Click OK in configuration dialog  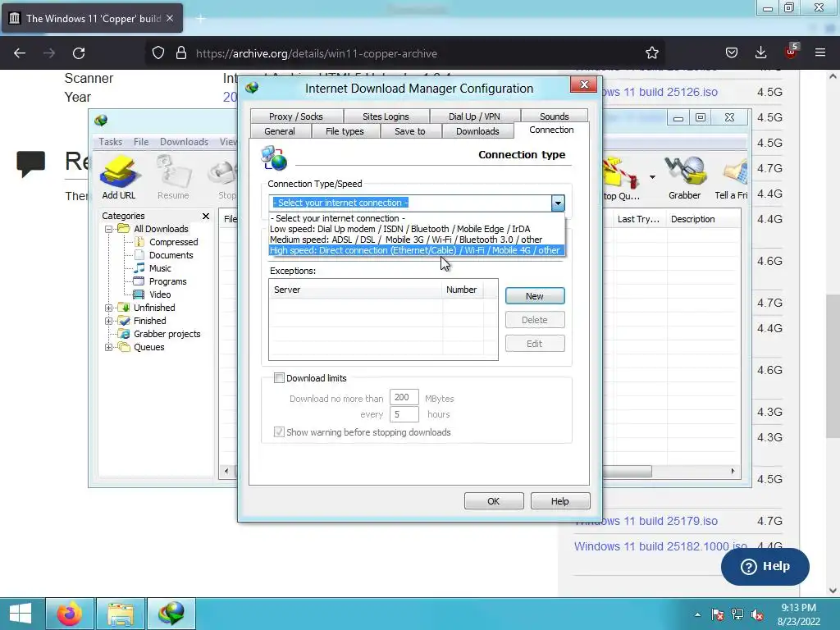coord(493,501)
